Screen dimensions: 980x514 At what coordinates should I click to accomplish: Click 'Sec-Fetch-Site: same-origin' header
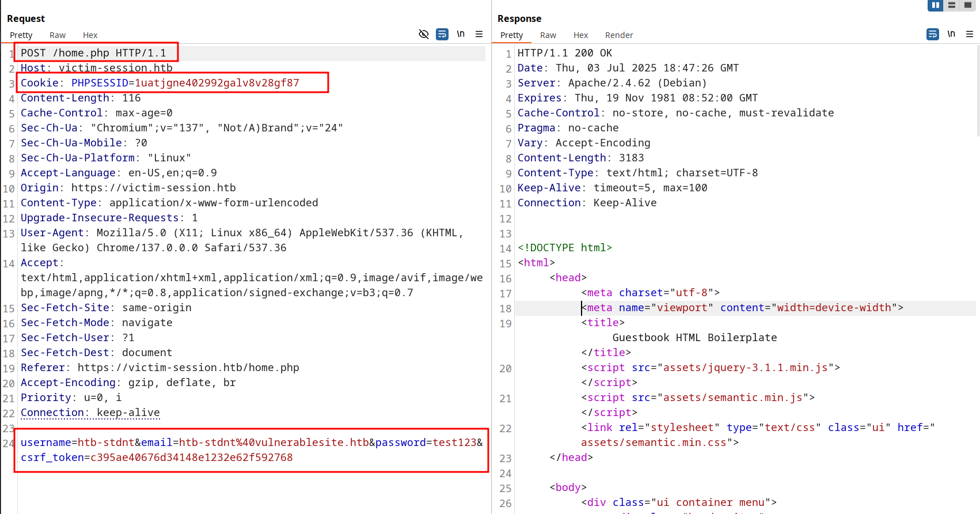pyautogui.click(x=106, y=308)
